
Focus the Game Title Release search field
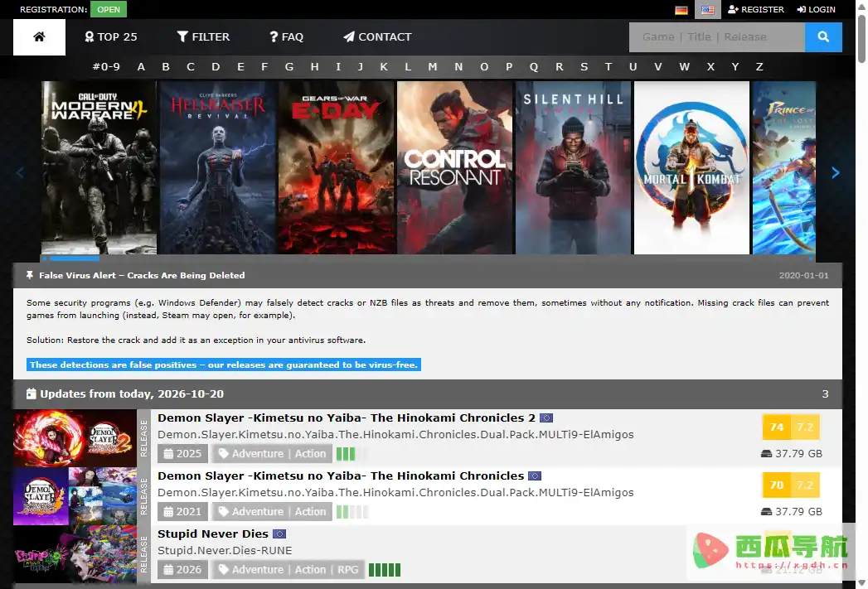[x=717, y=37]
